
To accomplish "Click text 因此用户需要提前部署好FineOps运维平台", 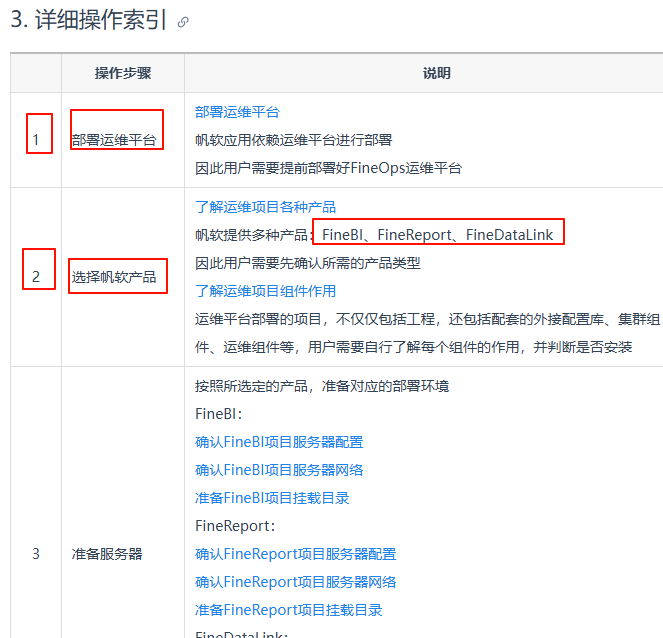I will point(328,168).
